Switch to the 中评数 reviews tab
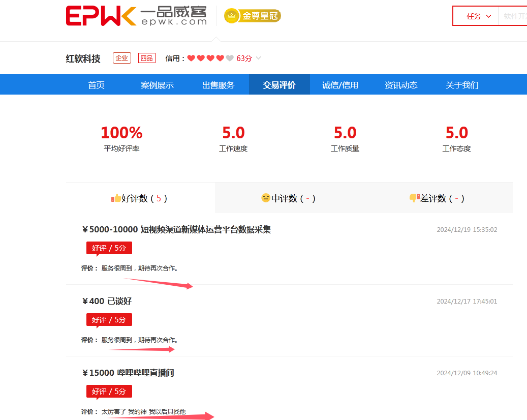Viewport: 527px width, 420px height. coord(289,198)
